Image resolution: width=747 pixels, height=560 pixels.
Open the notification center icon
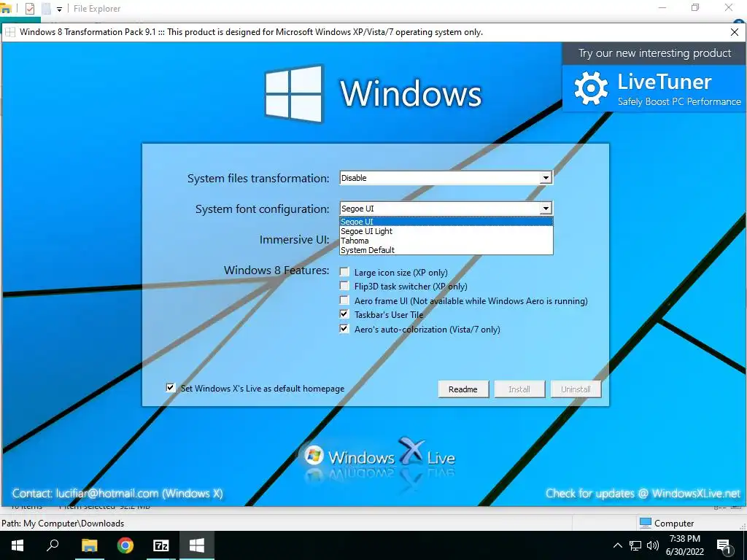724,546
